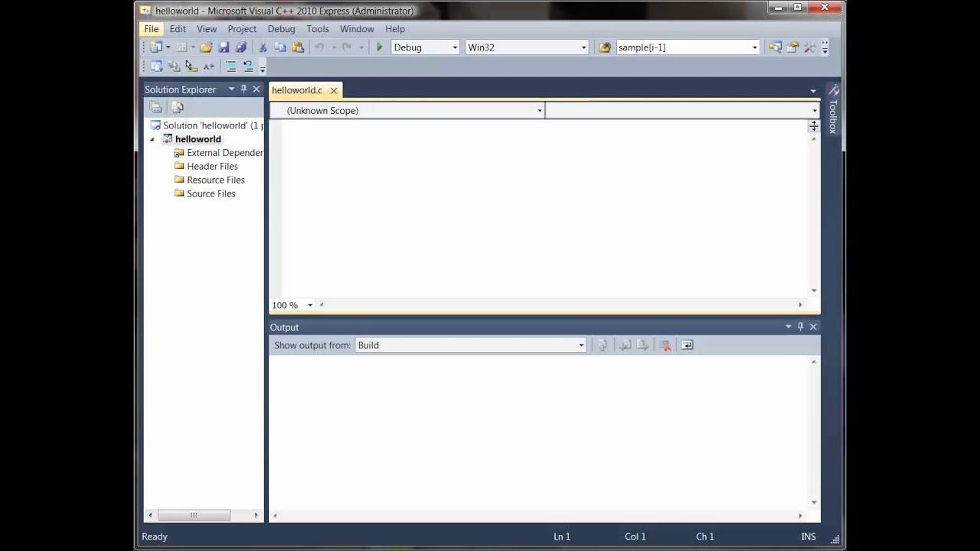
Task: Click the Uncomment selected lines icon
Action: point(248,67)
